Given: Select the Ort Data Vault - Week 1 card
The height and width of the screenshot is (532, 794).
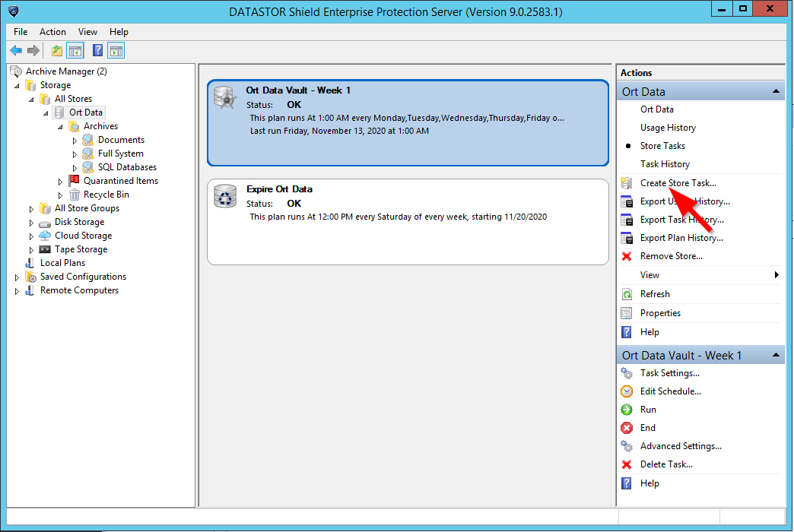Looking at the screenshot, I should [x=408, y=123].
